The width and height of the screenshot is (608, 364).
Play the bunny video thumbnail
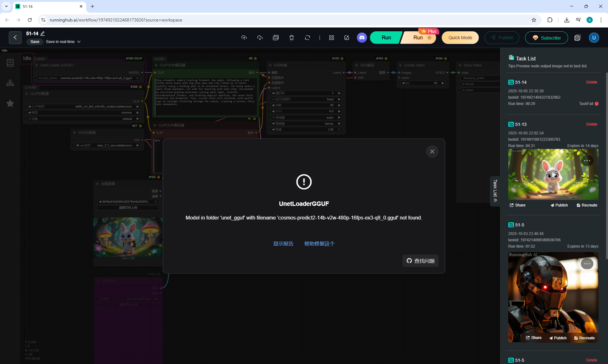point(553,175)
